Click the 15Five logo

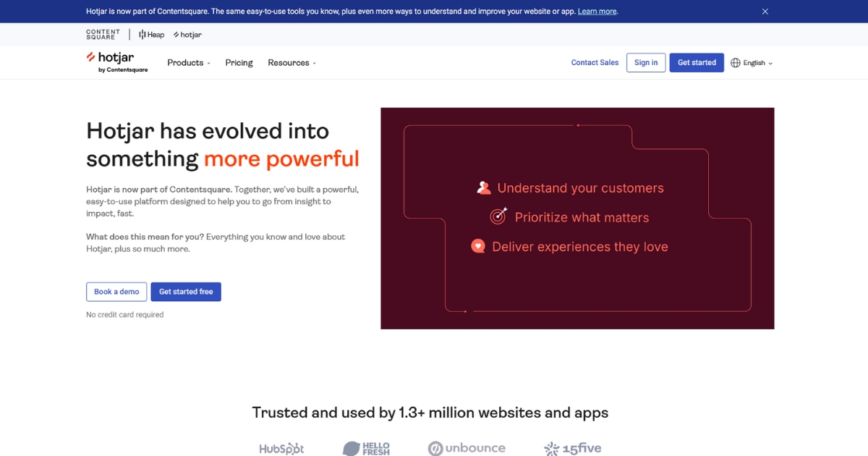pos(572,449)
